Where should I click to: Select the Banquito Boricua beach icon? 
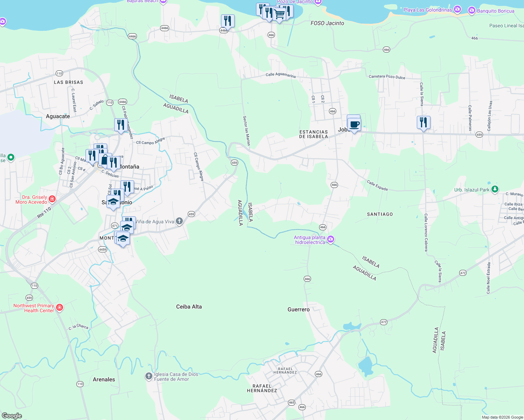point(472,11)
